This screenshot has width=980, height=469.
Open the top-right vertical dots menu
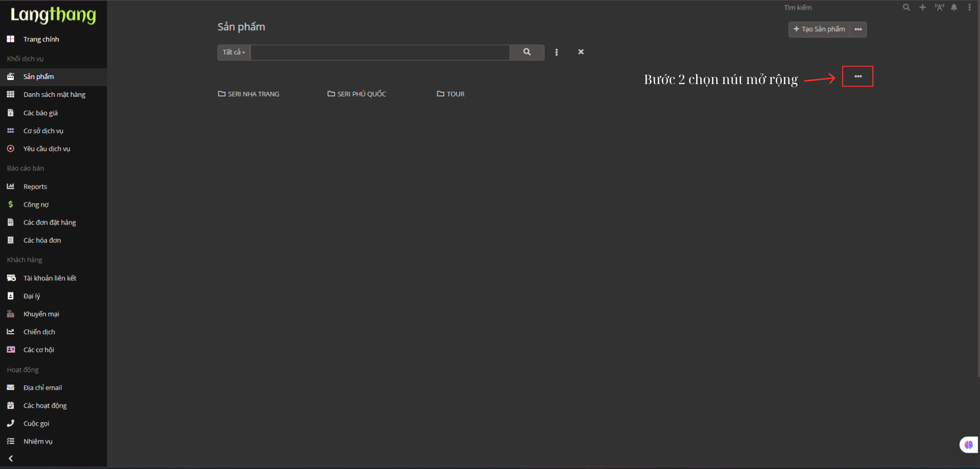click(x=969, y=7)
